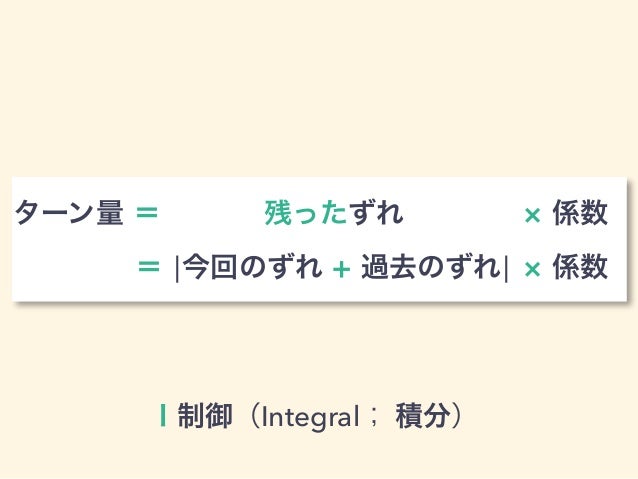The image size is (638, 479).
Task: Click the green I before 制御
Action: coord(163,416)
